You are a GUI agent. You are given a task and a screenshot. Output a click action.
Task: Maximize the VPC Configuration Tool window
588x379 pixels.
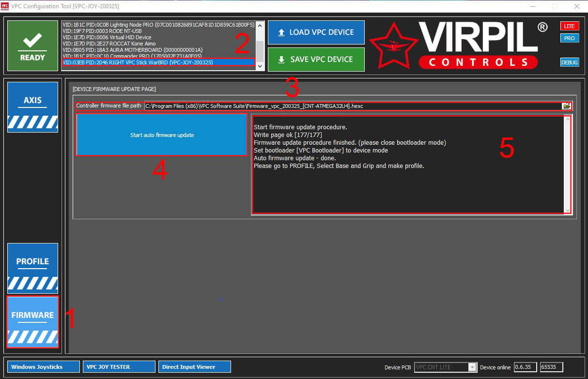click(555, 6)
